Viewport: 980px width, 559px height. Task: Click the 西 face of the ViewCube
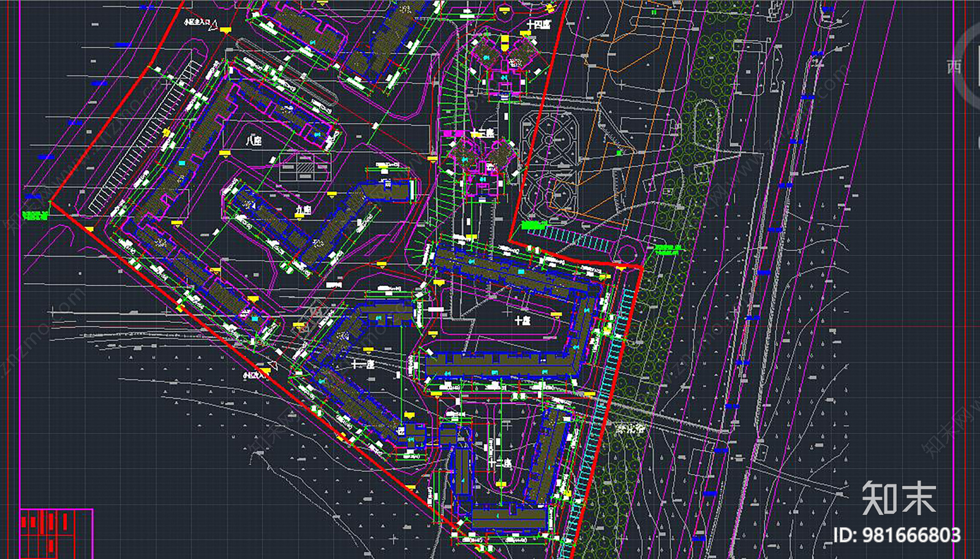954,66
